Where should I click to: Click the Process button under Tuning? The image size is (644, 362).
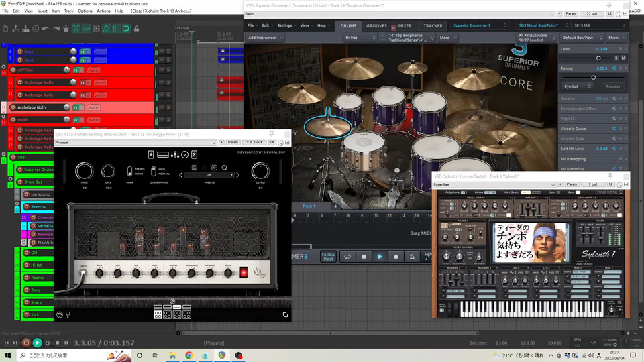pos(612,86)
